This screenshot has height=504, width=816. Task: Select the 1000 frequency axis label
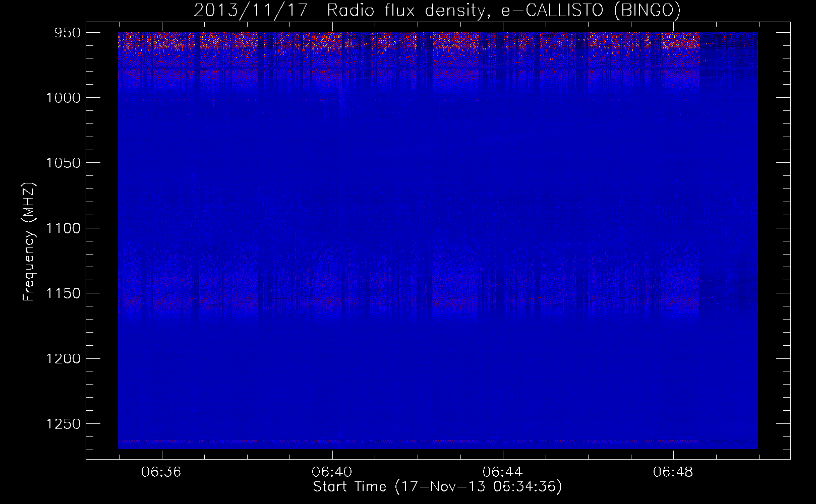(63, 98)
